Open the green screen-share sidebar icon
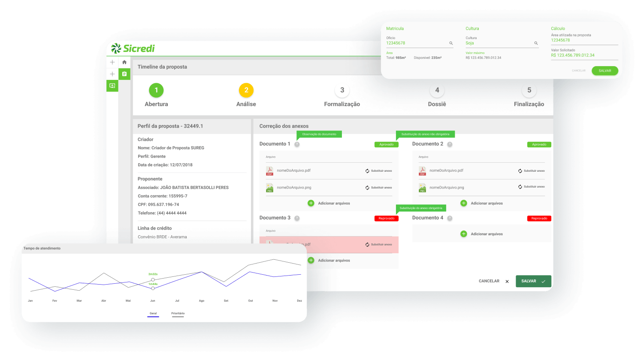This screenshot has height=361, width=644. pyautogui.click(x=112, y=86)
